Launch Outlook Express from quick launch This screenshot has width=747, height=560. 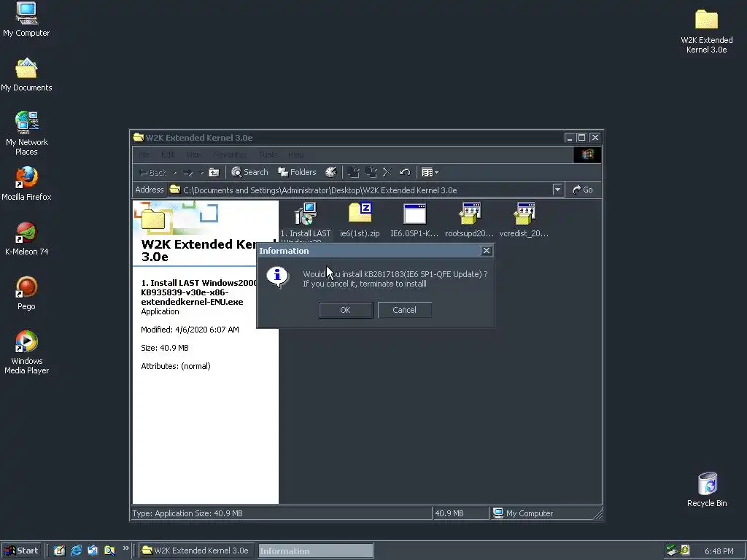pyautogui.click(x=93, y=551)
